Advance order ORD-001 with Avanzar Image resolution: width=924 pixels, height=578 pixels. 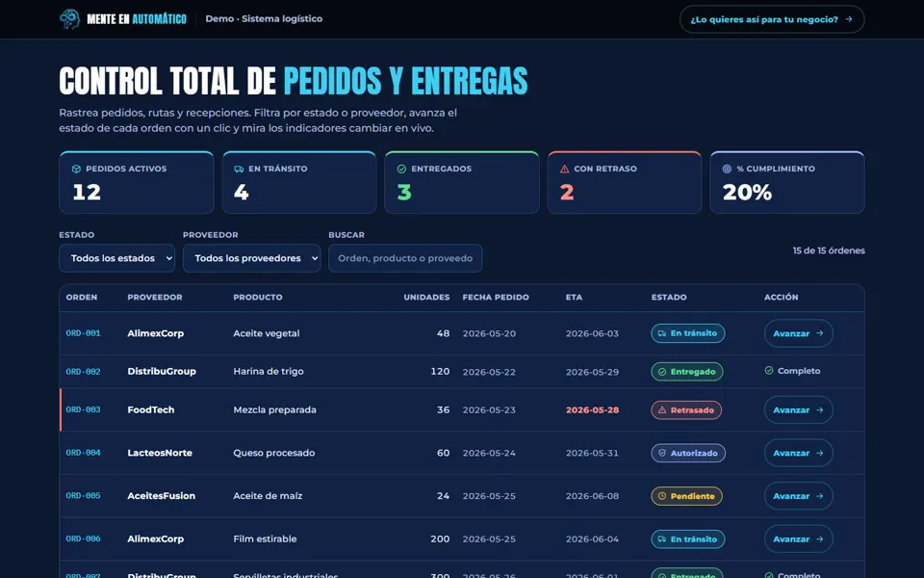coord(799,333)
